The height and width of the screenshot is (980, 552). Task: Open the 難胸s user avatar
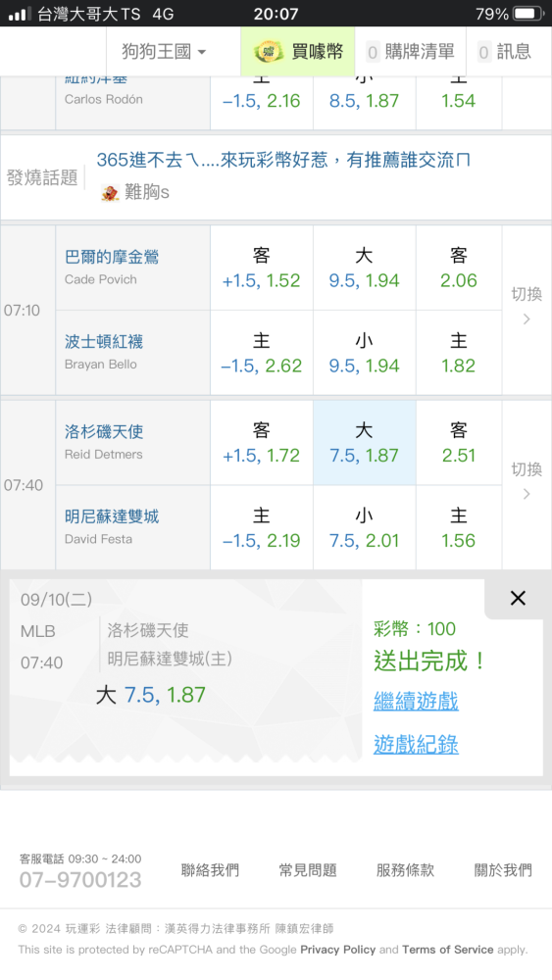click(x=110, y=193)
